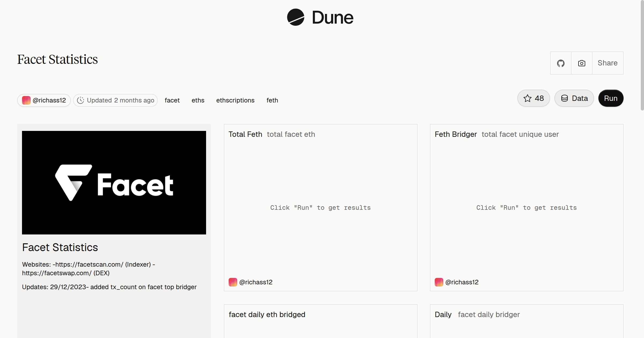The width and height of the screenshot is (644, 338).
Task: Open the Data button
Action: point(574,98)
